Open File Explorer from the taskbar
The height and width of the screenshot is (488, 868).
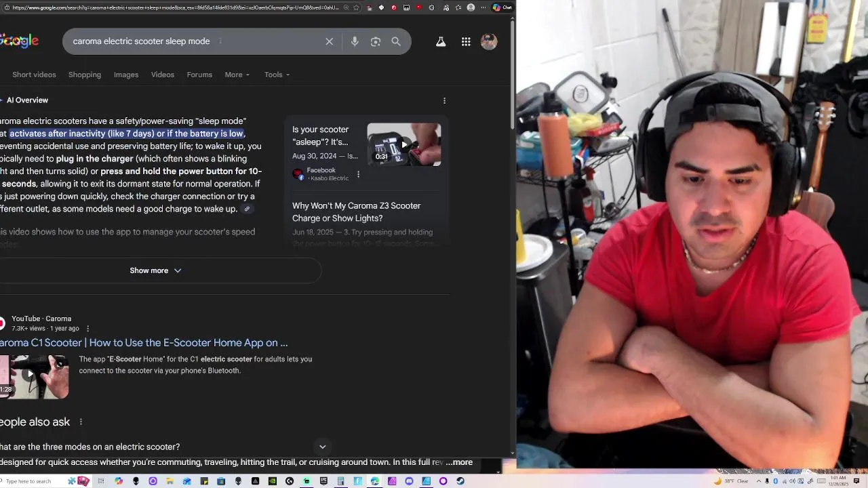[170, 481]
